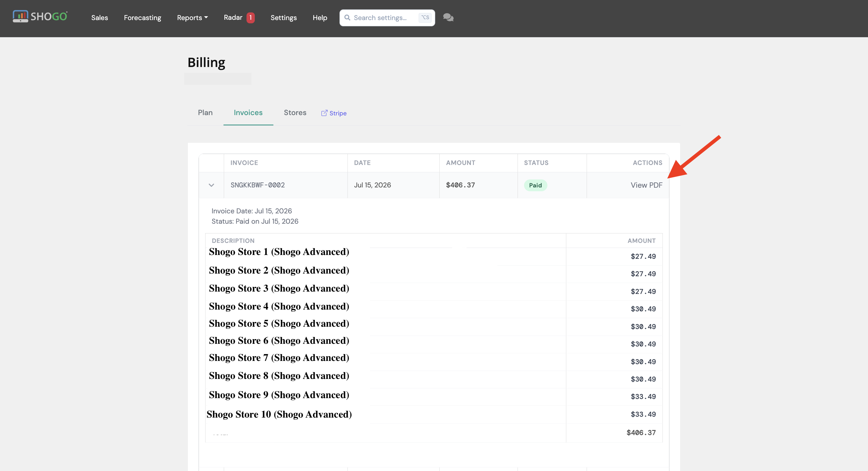
Task: Click the Stripe external link icon
Action: tap(324, 113)
